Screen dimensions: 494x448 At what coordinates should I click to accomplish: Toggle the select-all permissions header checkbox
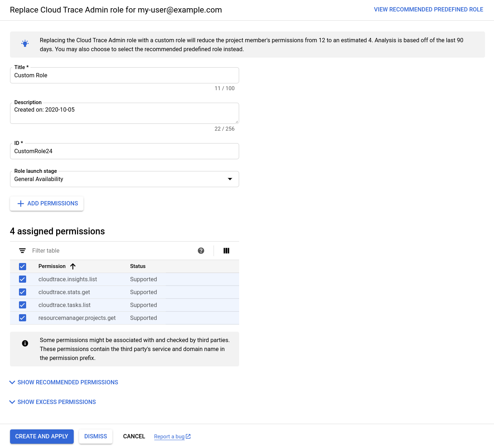click(x=23, y=267)
